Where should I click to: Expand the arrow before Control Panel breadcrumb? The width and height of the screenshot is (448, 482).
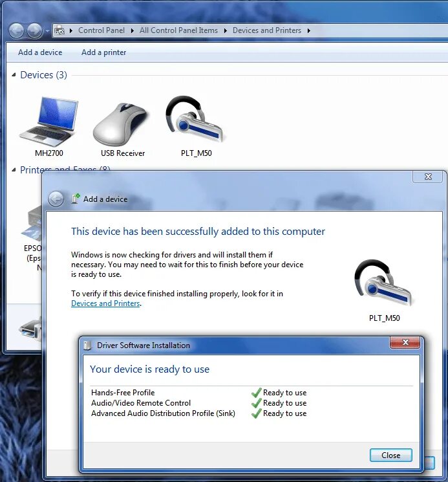(x=71, y=30)
